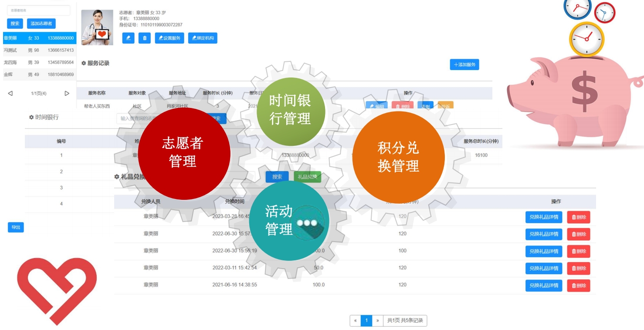Screen dimensions: 644x330
Task: Click 兑换人员 column header
Action: (151, 202)
